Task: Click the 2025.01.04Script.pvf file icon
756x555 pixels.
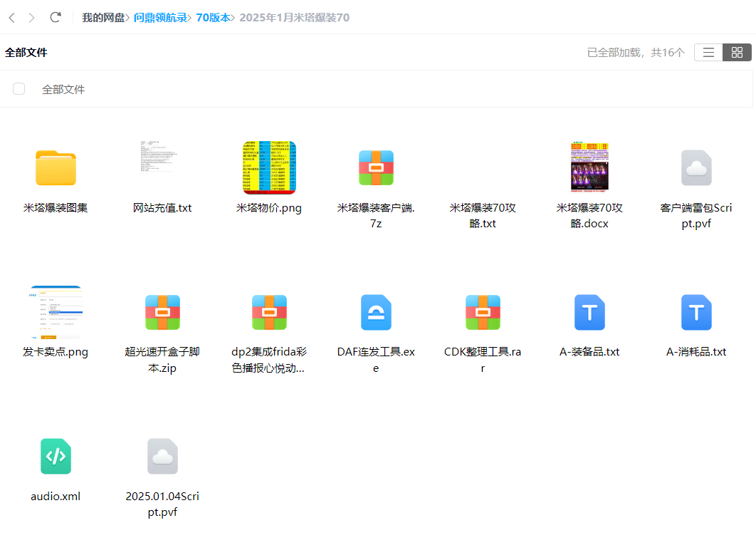Action: (162, 456)
